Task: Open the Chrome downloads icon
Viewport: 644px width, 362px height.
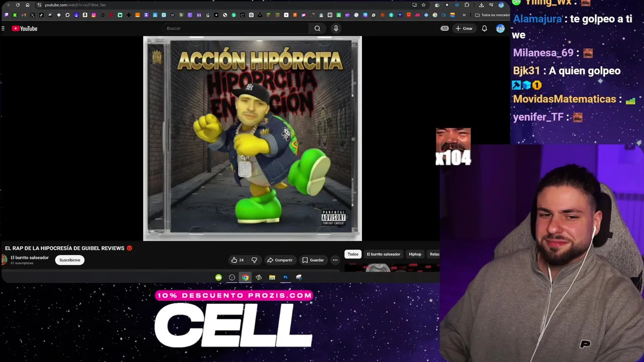Action: point(481,5)
